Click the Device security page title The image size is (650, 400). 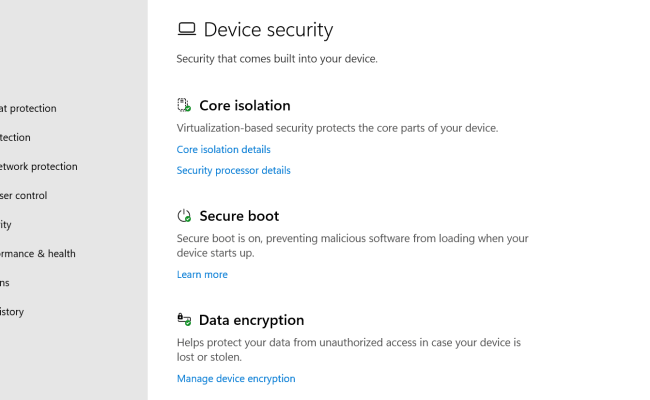pos(268,30)
